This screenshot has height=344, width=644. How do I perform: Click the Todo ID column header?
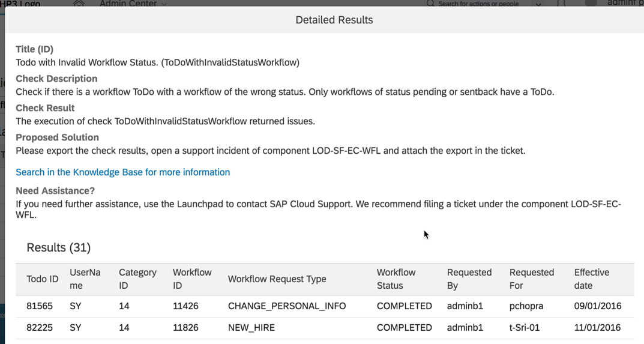click(42, 279)
